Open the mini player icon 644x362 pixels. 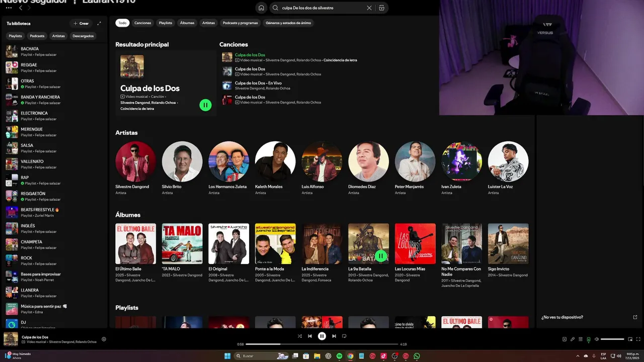[x=630, y=339]
